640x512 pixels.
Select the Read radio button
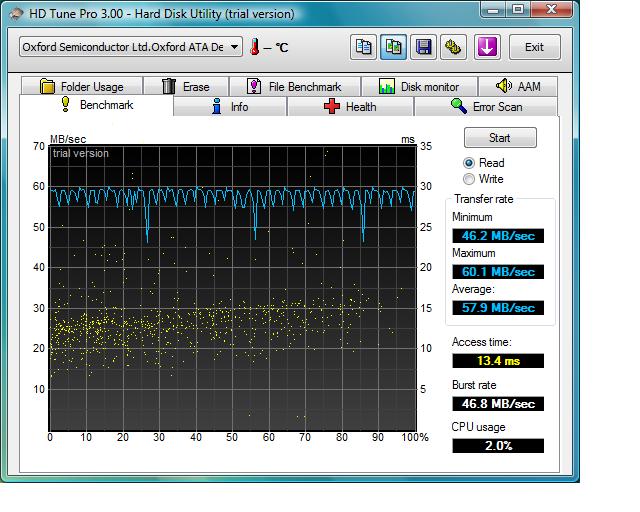[x=468, y=163]
